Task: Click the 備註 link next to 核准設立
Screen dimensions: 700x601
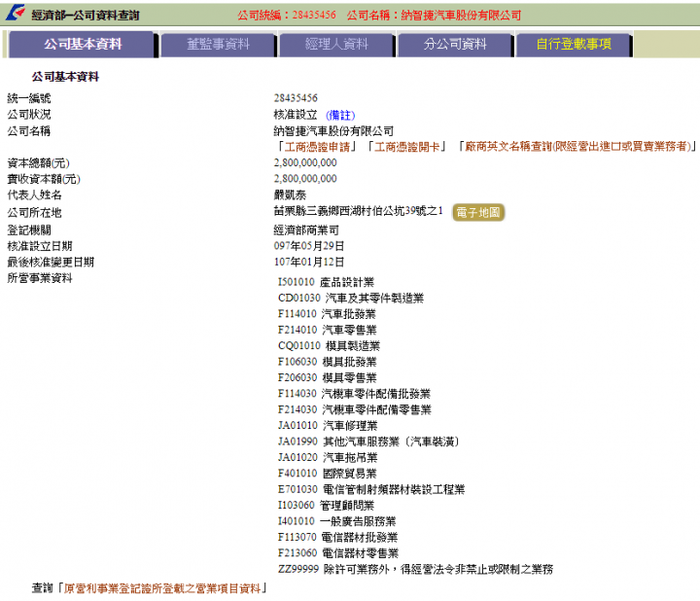Action: [340, 115]
